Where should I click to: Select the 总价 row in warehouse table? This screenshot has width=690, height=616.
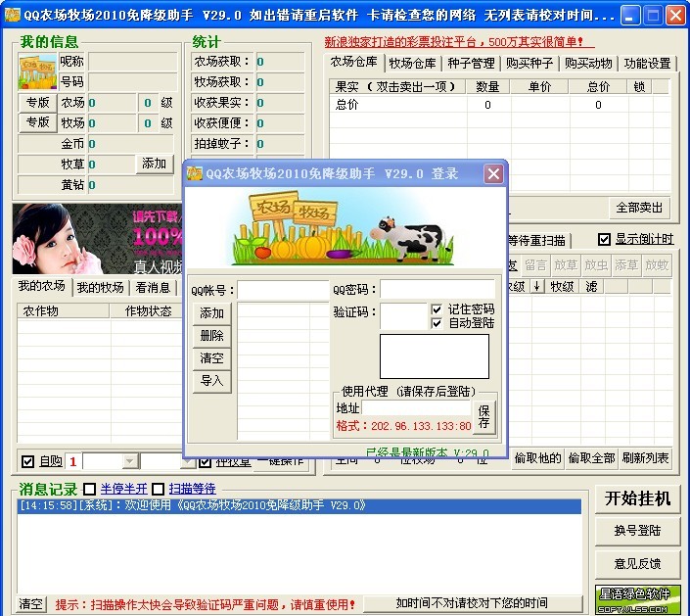(x=500, y=105)
